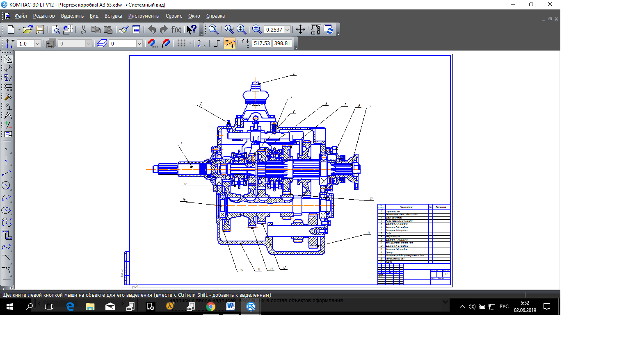
Task: Cut selection with scissors icon
Action: (83, 30)
